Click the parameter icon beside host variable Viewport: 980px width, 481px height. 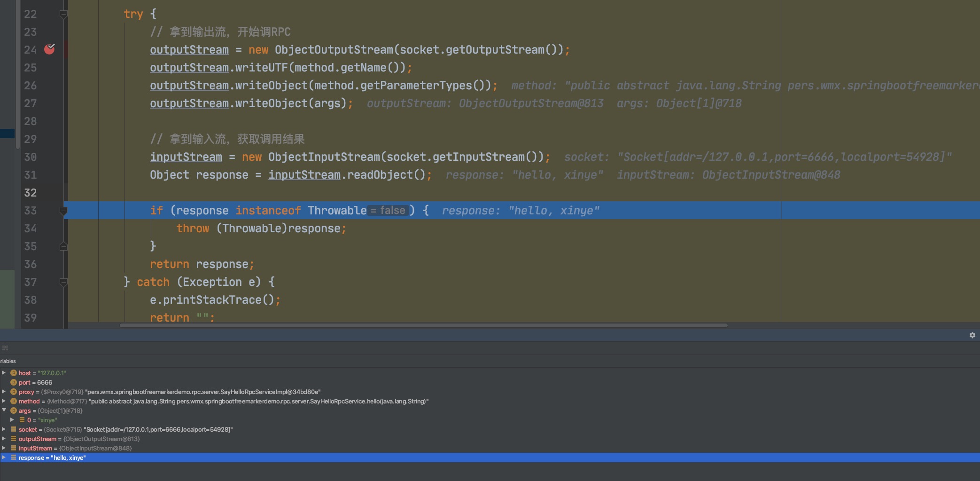pyautogui.click(x=14, y=373)
